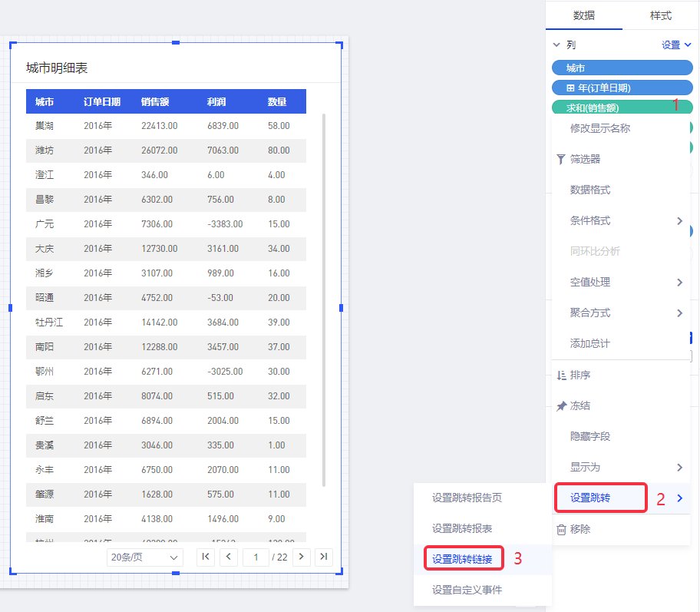This screenshot has width=700, height=612.
Task: Collapse the 列 section
Action: pos(556,45)
